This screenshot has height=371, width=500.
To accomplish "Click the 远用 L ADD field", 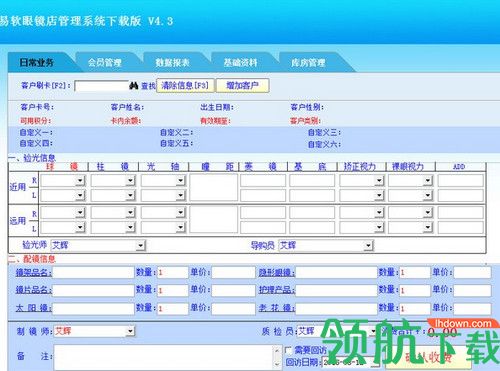I will pos(461,227).
